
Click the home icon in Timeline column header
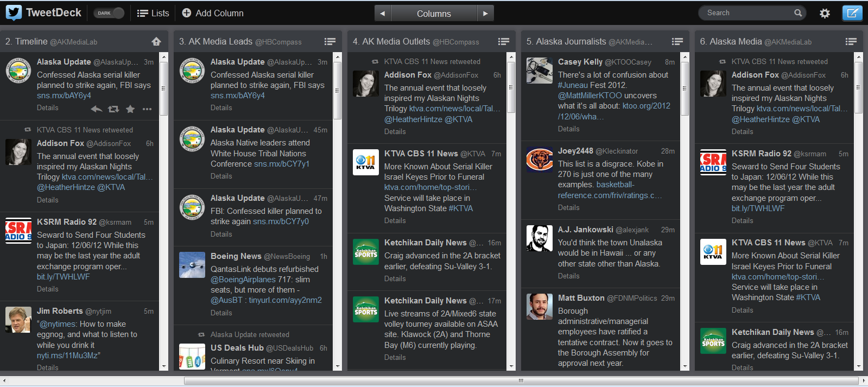click(x=156, y=41)
